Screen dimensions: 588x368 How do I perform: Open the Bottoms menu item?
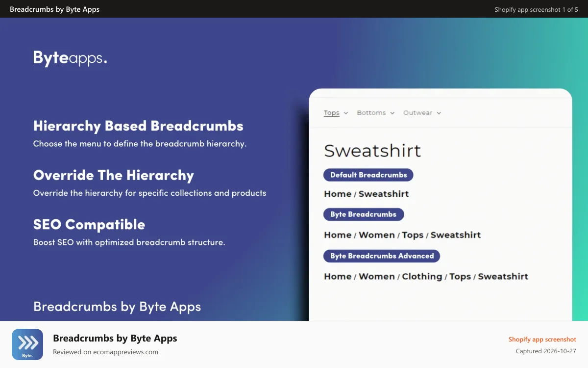point(371,113)
